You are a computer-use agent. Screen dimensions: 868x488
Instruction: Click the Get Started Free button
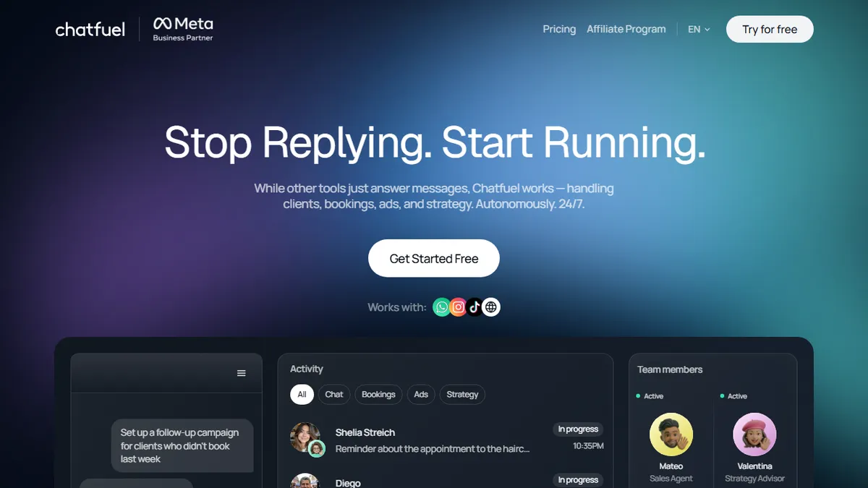[434, 258]
